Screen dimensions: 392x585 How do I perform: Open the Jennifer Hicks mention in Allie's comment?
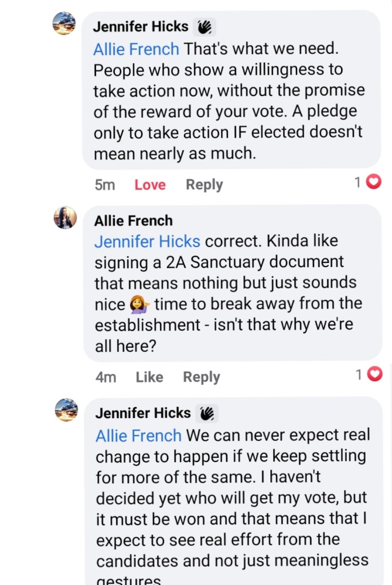[147, 241]
